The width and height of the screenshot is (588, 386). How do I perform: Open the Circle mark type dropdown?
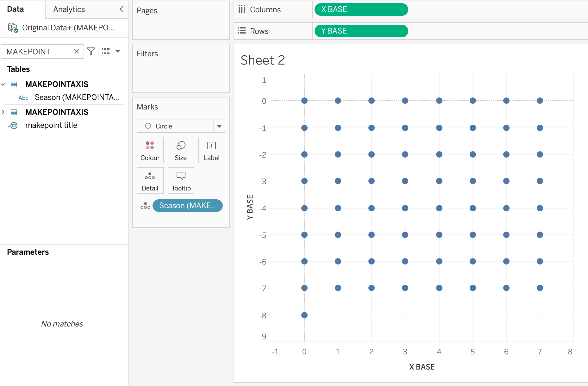coord(219,126)
